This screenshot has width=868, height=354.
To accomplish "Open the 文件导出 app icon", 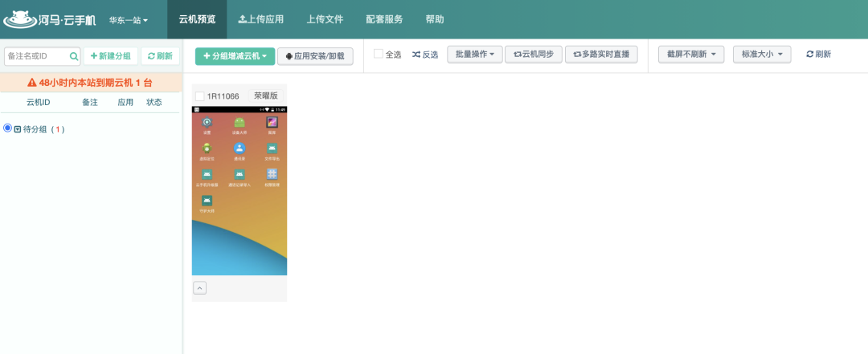I will pyautogui.click(x=272, y=149).
